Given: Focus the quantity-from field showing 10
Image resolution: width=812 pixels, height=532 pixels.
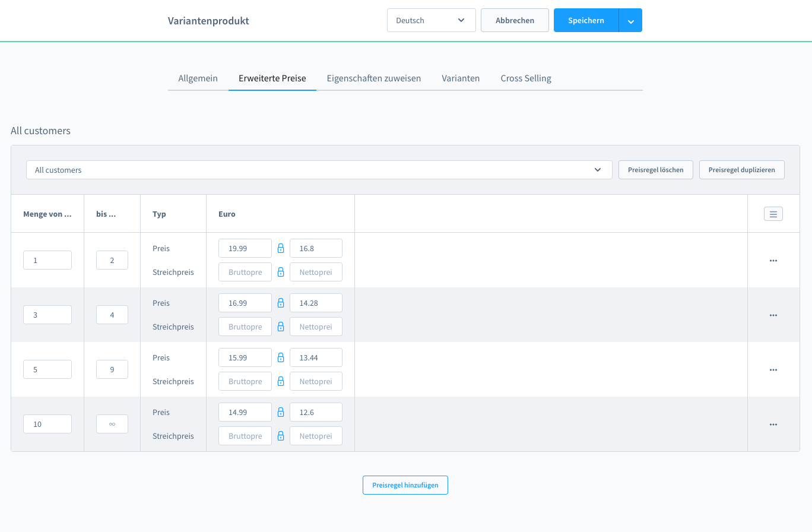Looking at the screenshot, I should click(x=47, y=424).
